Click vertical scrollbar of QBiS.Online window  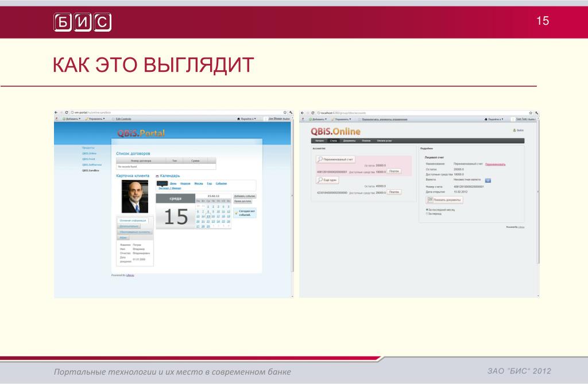(x=538, y=191)
